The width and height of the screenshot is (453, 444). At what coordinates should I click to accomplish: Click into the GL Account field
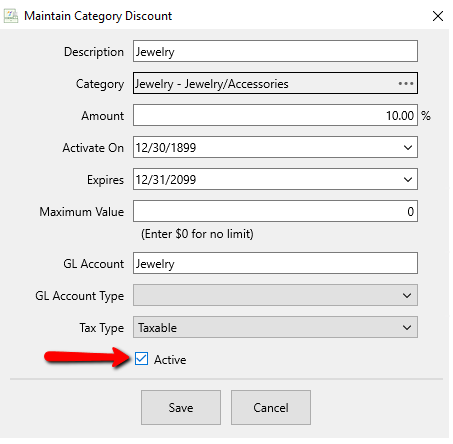point(275,263)
